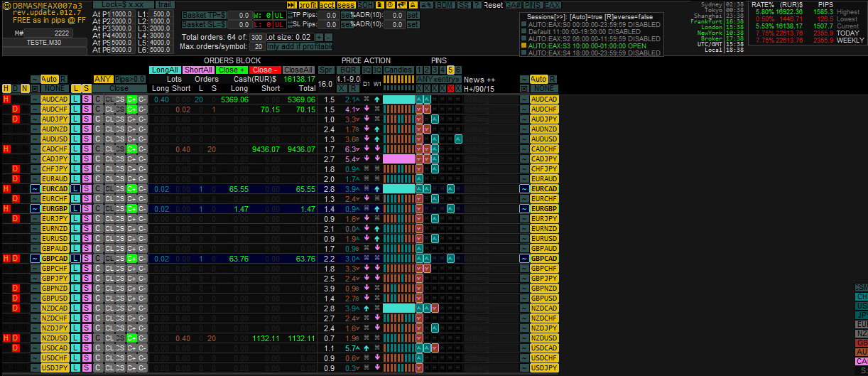Toggle the left yellow Auto button
868x376 pixels.
pos(50,79)
